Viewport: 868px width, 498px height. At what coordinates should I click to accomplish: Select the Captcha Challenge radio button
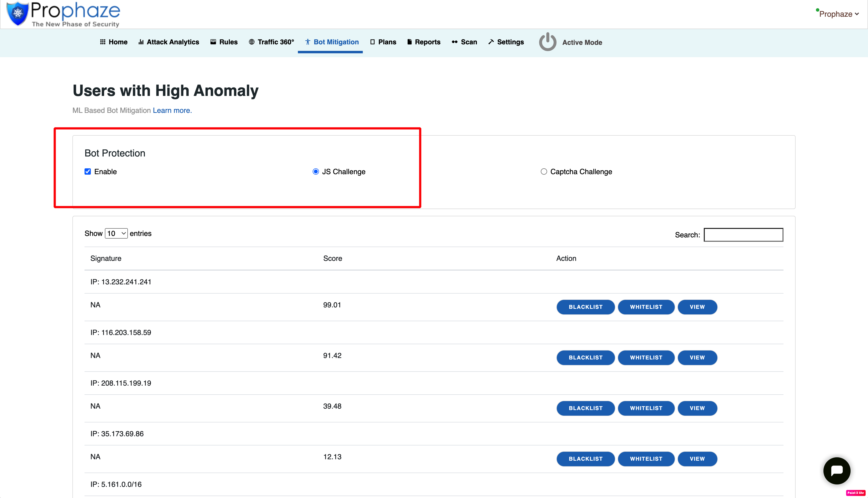tap(544, 171)
